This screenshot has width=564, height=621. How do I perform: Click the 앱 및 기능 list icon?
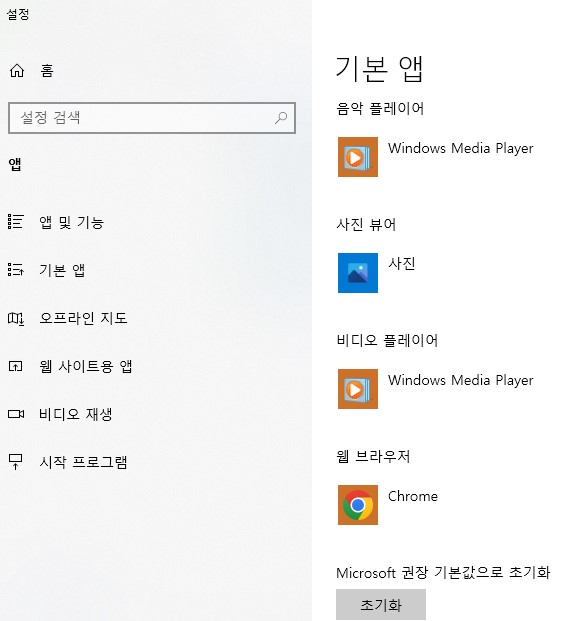pyautogui.click(x=16, y=221)
